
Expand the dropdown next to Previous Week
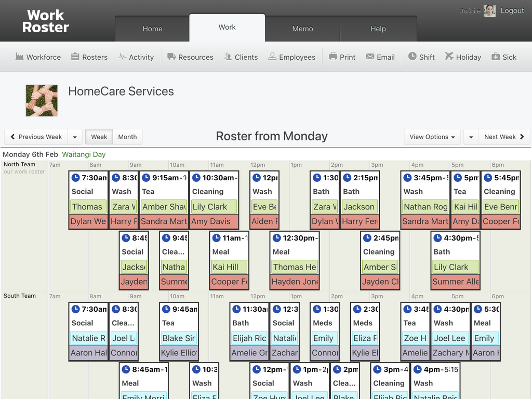74,137
